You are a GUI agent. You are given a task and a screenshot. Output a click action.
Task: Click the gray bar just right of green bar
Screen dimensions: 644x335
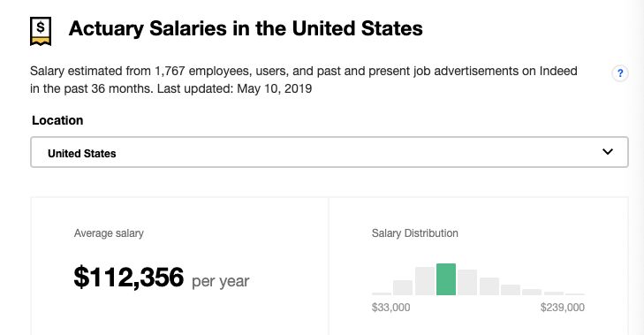coord(467,282)
